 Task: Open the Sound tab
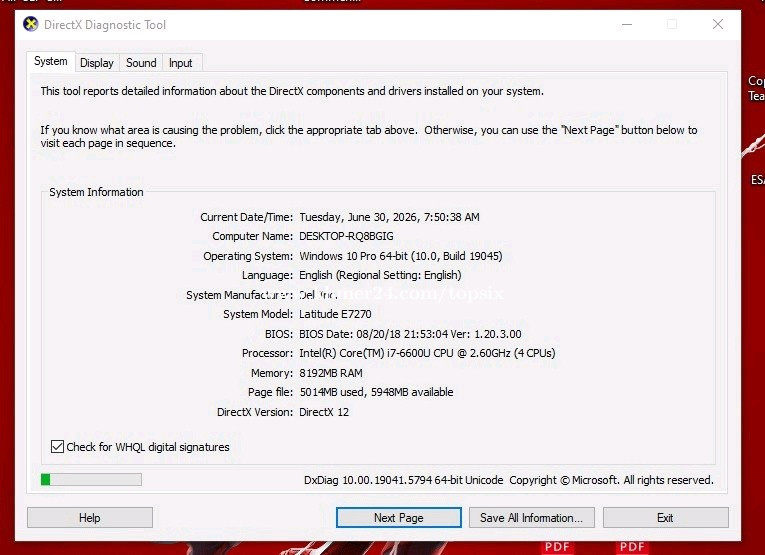point(141,63)
